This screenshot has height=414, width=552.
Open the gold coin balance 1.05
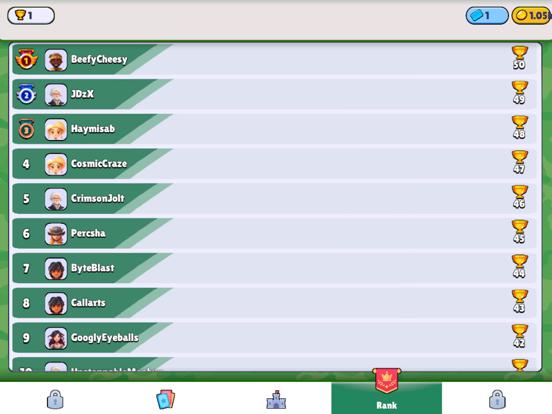(532, 15)
